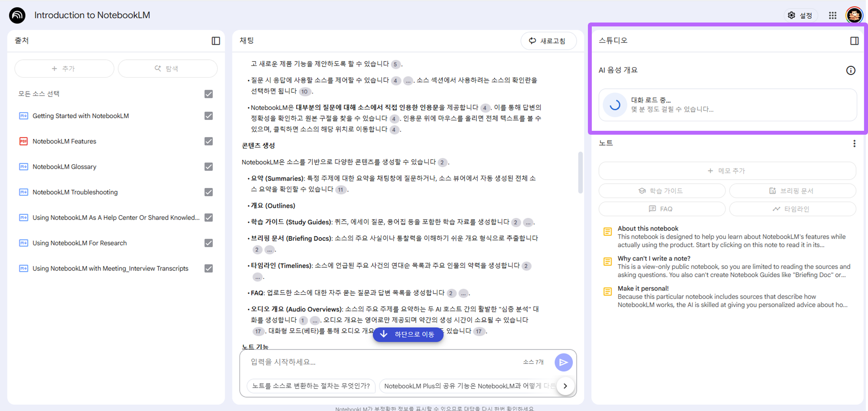Generate FAQ from sources
Viewport: 868px width, 411px height.
pos(662,209)
